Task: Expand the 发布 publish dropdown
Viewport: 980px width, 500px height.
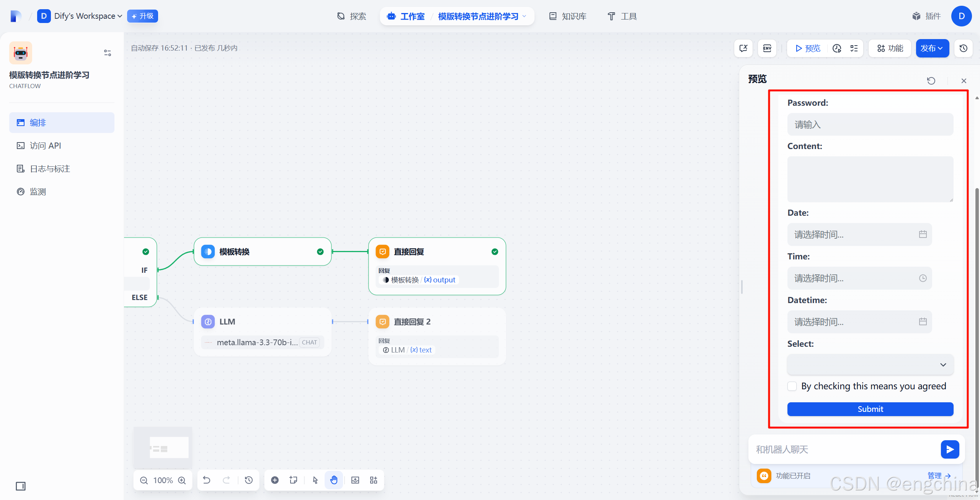Action: click(932, 48)
